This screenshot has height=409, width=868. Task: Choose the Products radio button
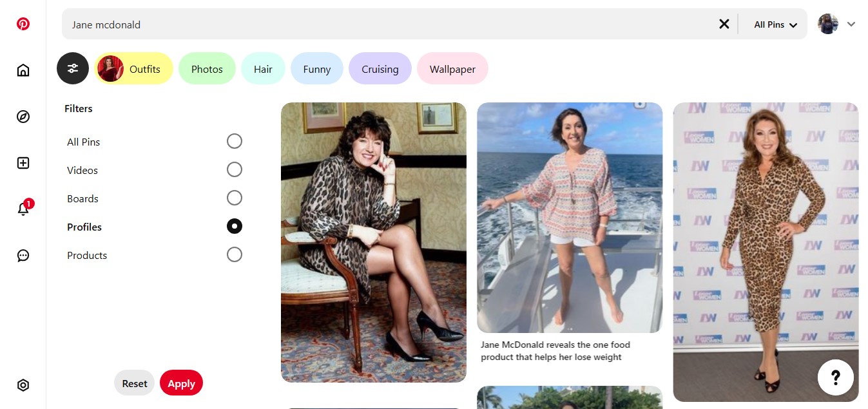click(234, 254)
